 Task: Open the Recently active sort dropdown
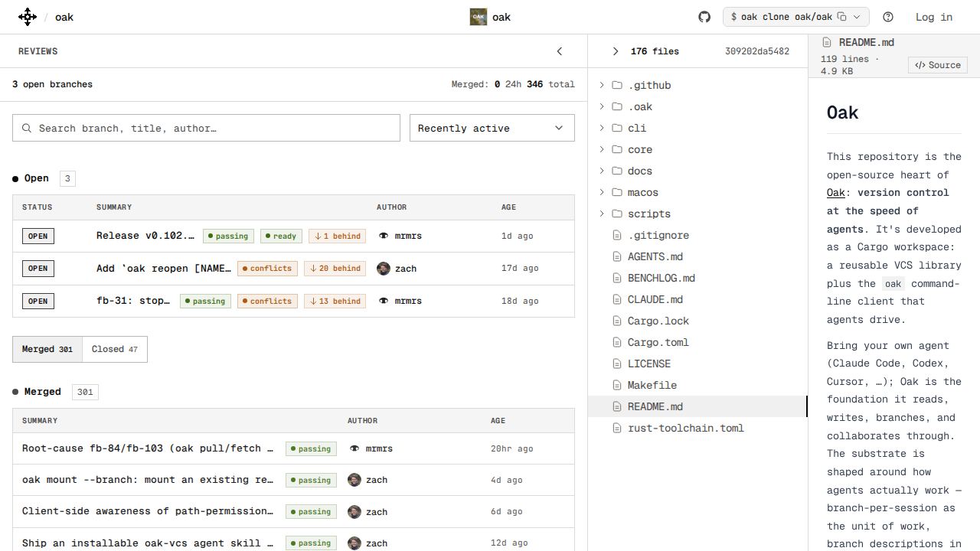pos(492,128)
